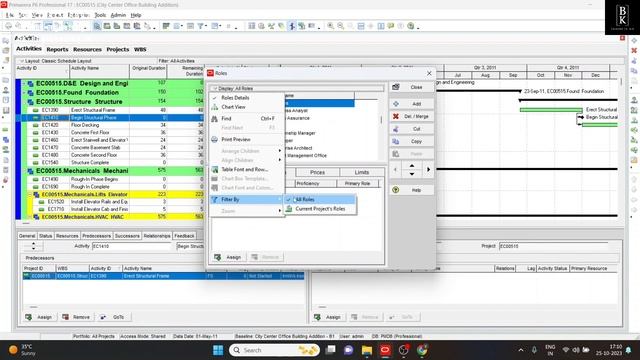Screen dimensions: 640x360
Task: Click the activity icon next to EC1390
Action: 36,110
